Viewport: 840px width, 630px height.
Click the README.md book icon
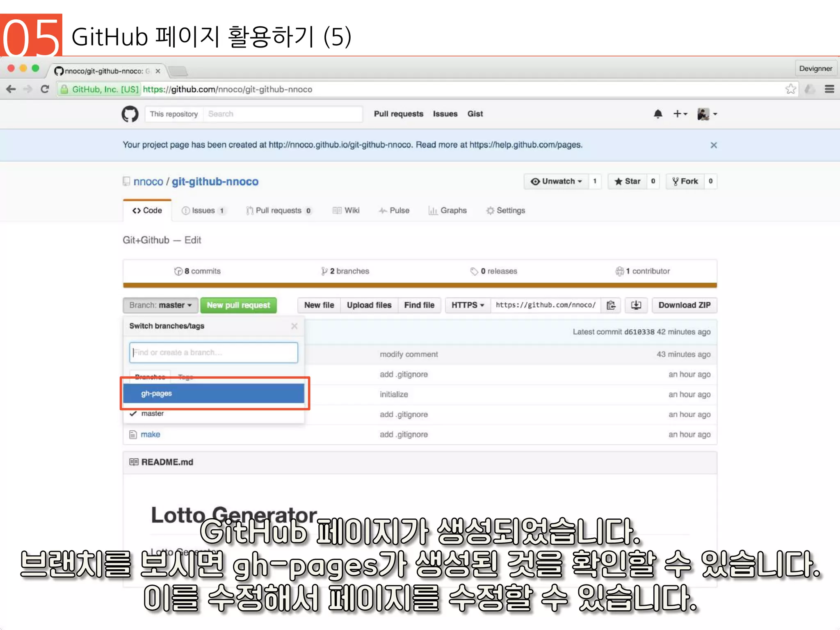(134, 462)
